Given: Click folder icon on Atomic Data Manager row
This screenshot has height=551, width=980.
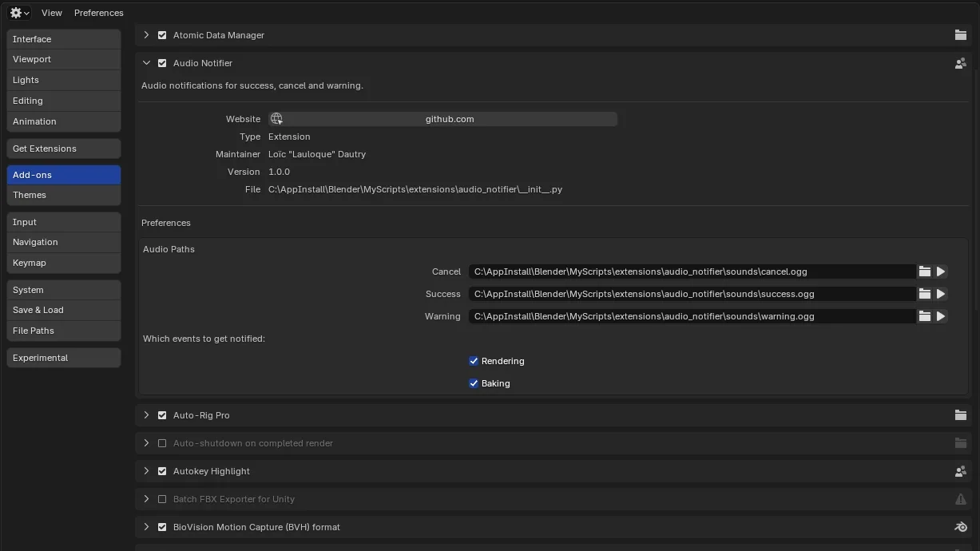Looking at the screenshot, I should [x=961, y=35].
